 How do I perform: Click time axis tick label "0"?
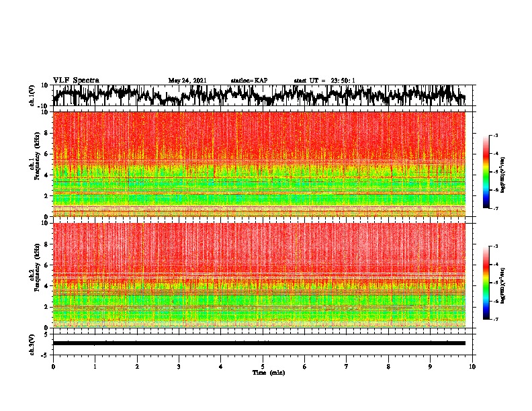53,367
